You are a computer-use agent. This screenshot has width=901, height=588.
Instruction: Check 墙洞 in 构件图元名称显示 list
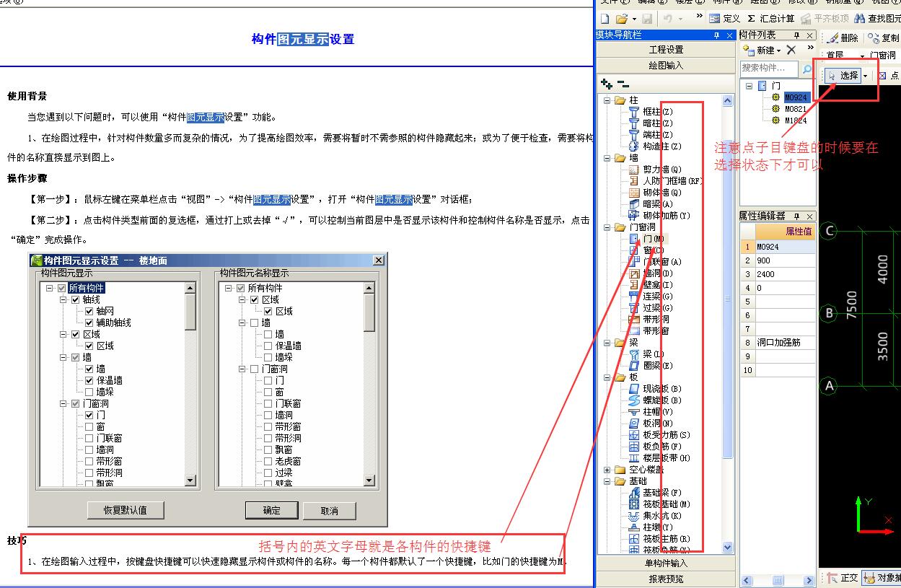click(x=268, y=415)
